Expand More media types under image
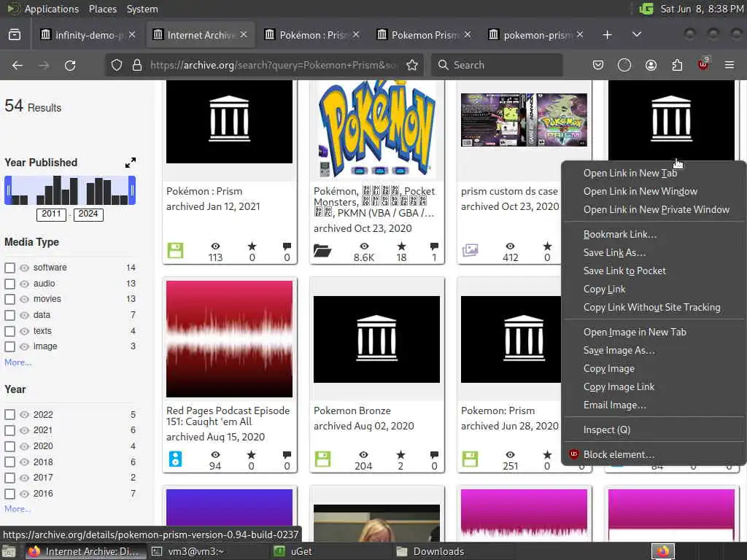The image size is (747, 560). (x=18, y=362)
